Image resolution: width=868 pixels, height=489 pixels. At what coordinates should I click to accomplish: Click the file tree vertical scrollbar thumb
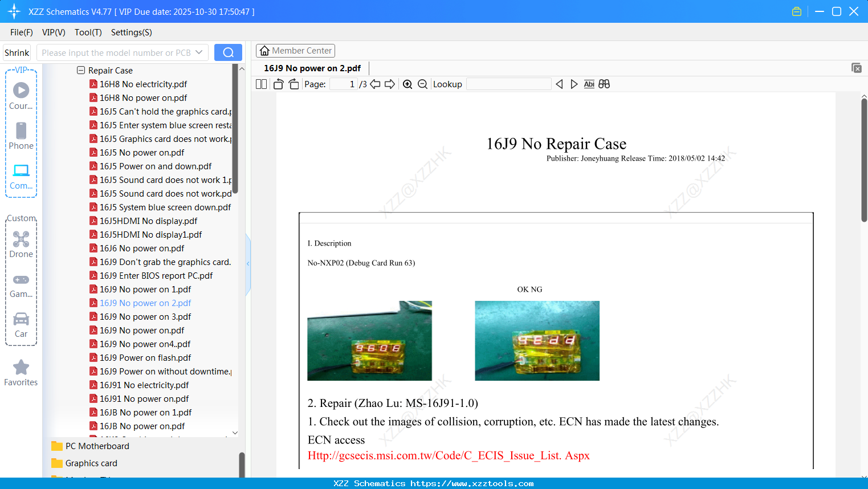(235, 129)
